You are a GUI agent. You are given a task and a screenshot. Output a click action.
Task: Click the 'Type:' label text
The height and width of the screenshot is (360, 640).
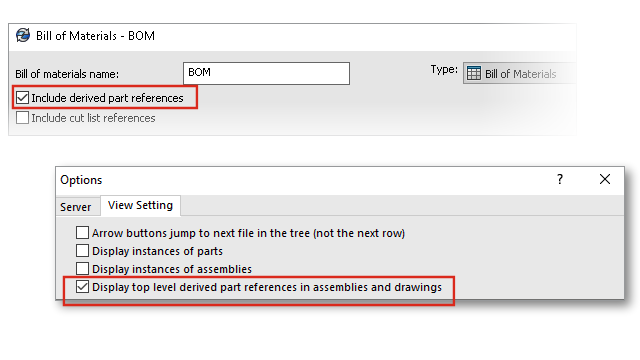[444, 70]
